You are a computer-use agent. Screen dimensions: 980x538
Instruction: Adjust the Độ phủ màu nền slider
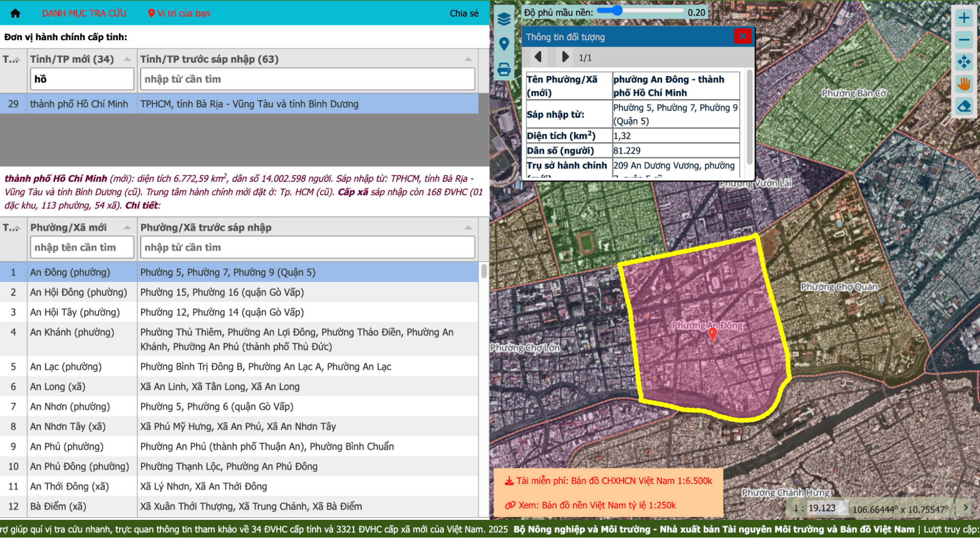[x=617, y=11]
